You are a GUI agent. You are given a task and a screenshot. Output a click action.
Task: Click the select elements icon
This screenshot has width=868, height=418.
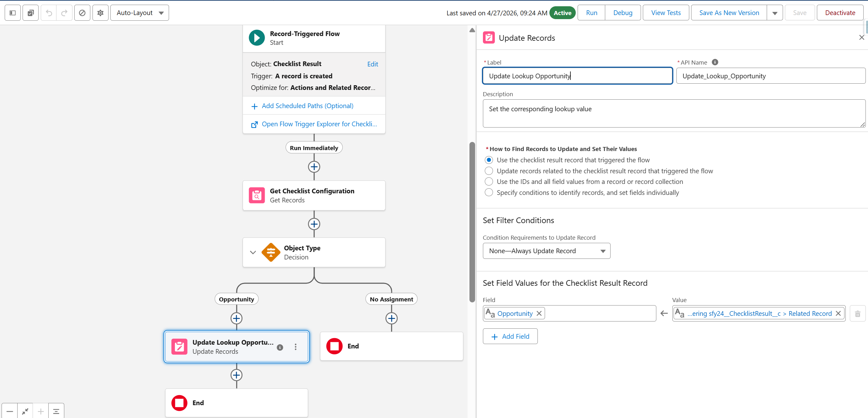tap(31, 13)
